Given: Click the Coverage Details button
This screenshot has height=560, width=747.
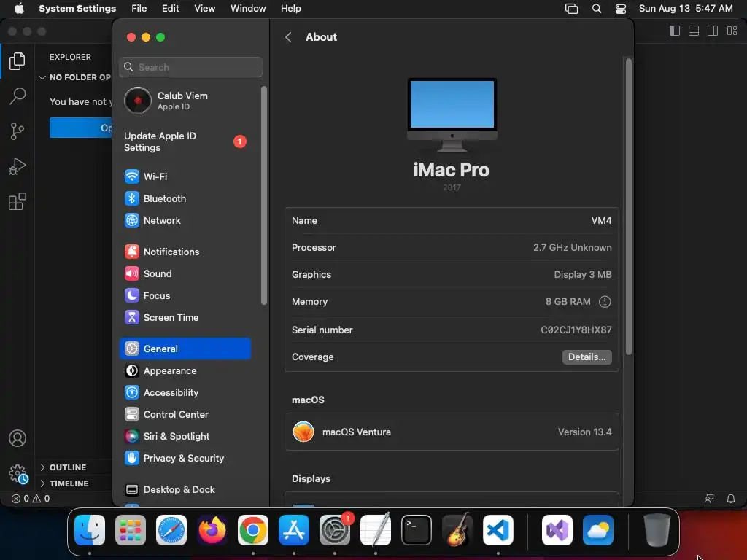Looking at the screenshot, I should 587,357.
